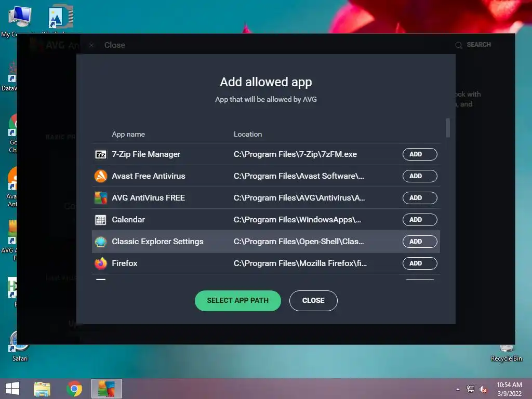The image size is (532, 399).
Task: Click the AVG\Antivirus location path
Action: point(299,198)
